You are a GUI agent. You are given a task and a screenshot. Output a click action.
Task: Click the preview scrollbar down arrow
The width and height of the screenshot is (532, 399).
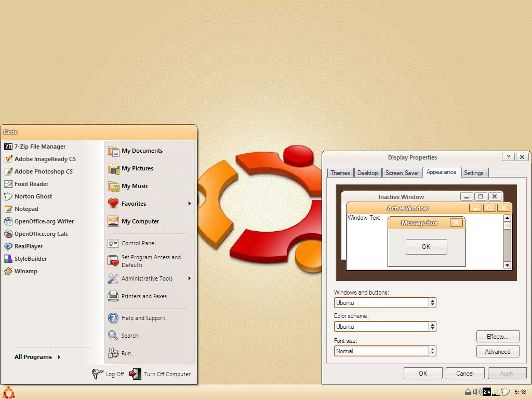(x=507, y=265)
